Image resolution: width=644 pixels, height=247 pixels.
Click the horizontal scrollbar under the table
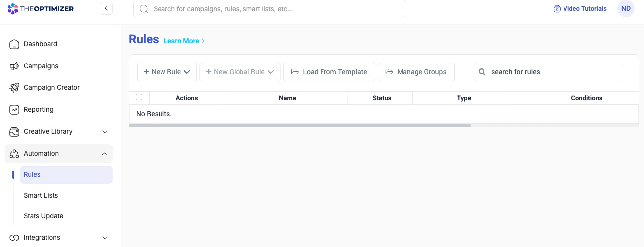(x=300, y=126)
